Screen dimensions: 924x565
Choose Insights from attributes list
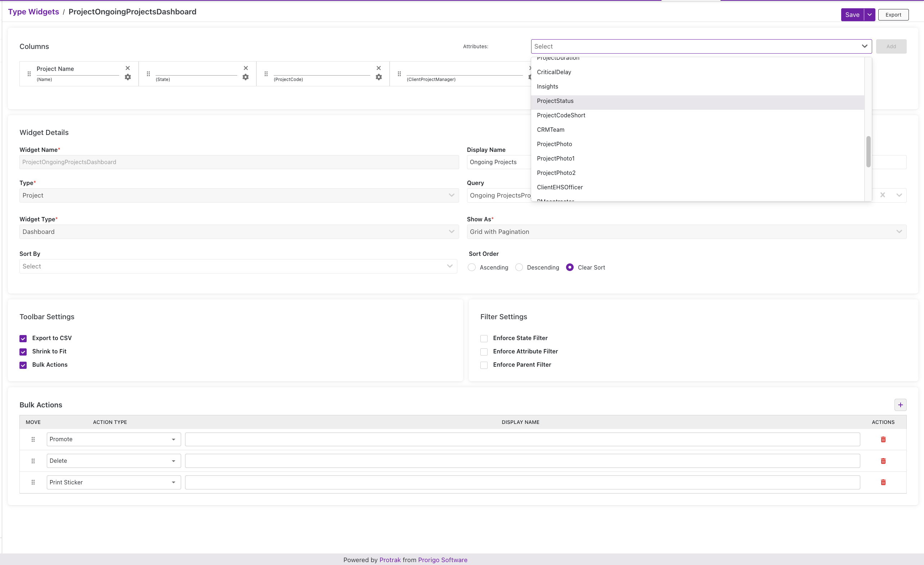pos(698,86)
